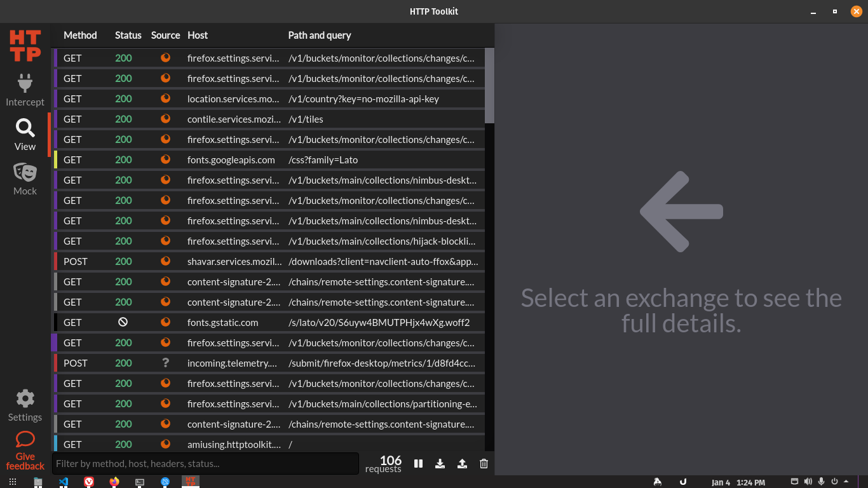Mute the system volume in the tray
This screenshot has height=488, width=868.
[x=808, y=481]
